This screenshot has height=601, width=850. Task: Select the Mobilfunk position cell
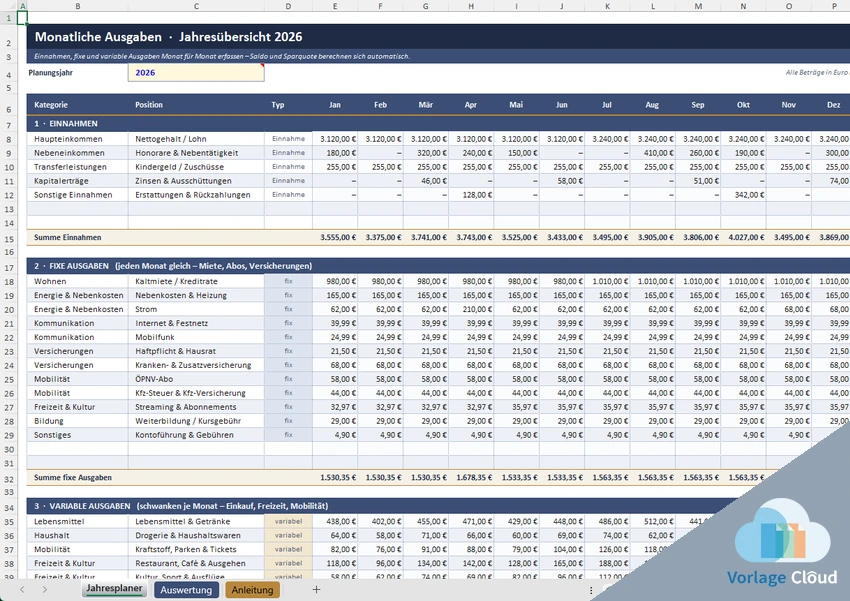click(x=196, y=338)
